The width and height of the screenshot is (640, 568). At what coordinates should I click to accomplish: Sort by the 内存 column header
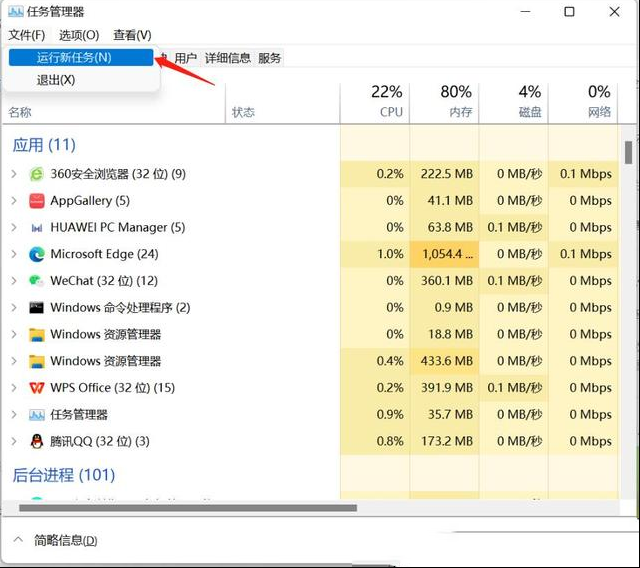click(x=444, y=103)
